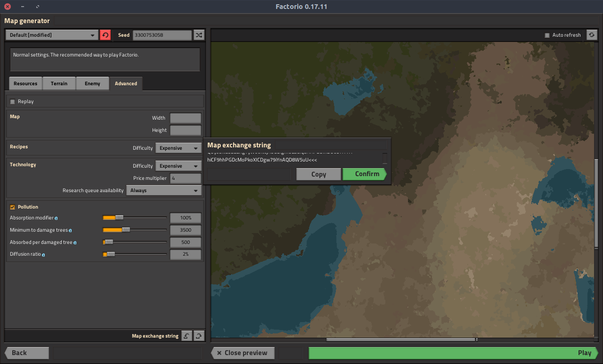Click the minimize dash icon in title bar
This screenshot has width=603, height=364.
point(23,7)
